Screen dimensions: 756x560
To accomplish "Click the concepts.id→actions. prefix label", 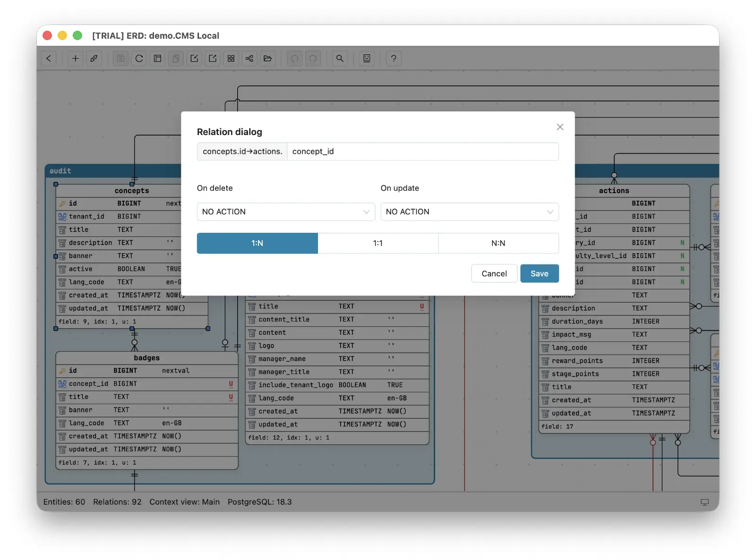I will [242, 152].
